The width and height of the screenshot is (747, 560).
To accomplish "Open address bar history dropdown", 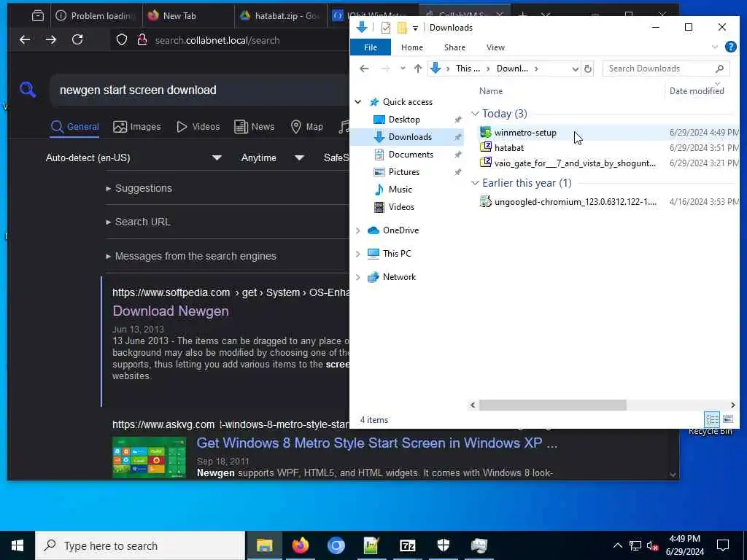I will click(575, 69).
